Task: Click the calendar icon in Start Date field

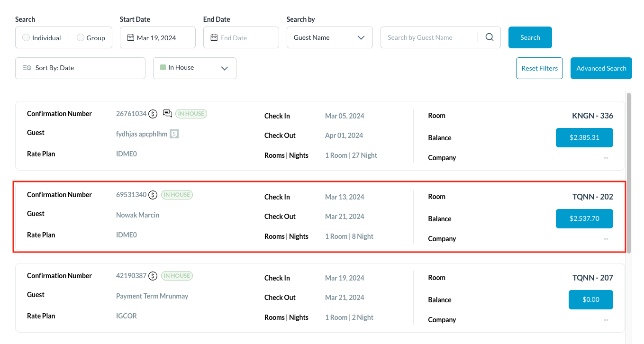Action: [130, 38]
